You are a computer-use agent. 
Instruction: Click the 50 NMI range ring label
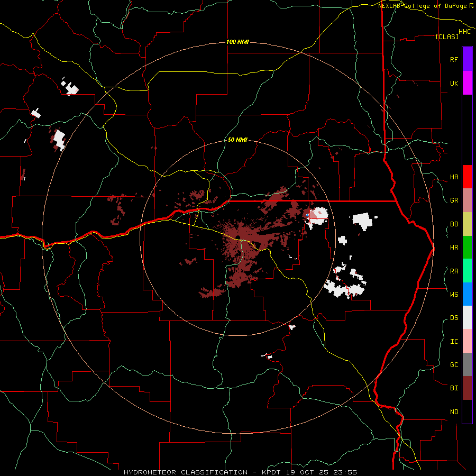237,140
